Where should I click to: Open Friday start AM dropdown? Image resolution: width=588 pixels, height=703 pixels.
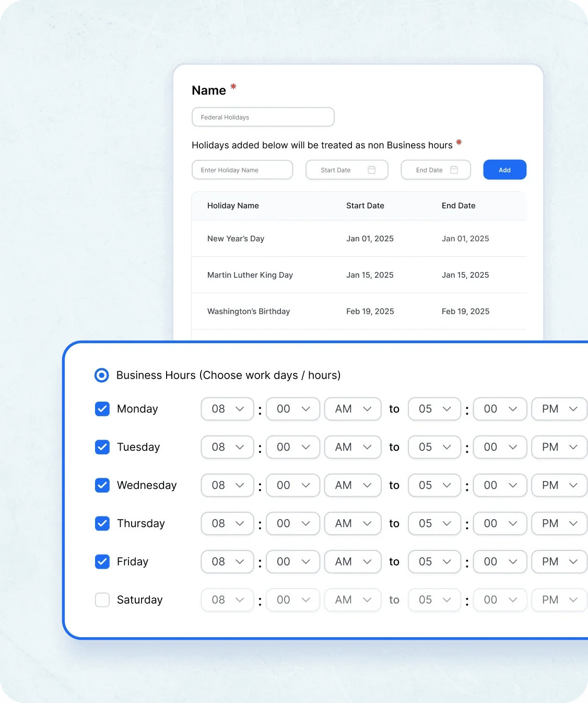point(353,561)
